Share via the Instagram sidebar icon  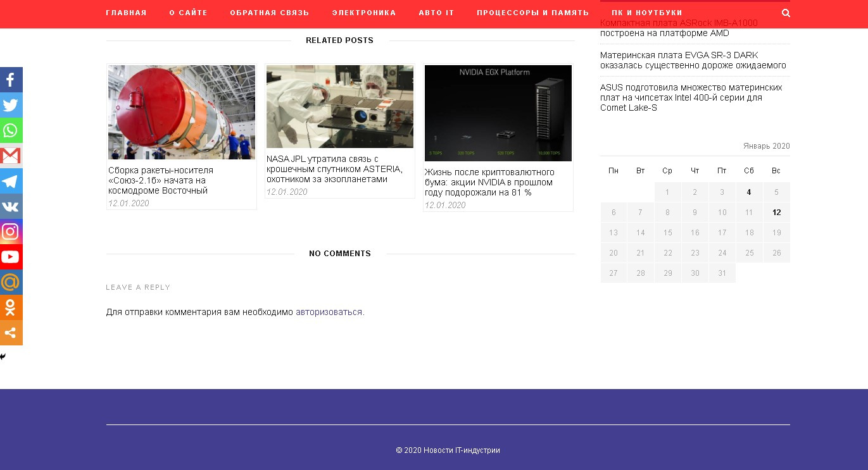pyautogui.click(x=11, y=232)
